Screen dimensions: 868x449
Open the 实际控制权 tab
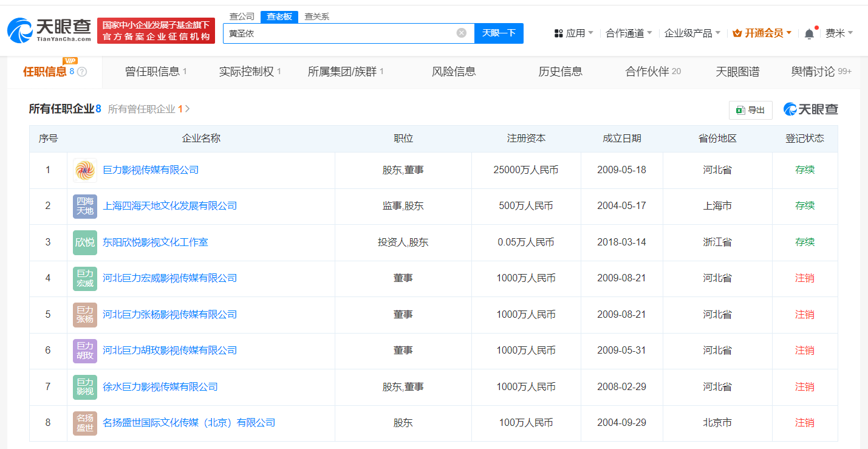[250, 72]
